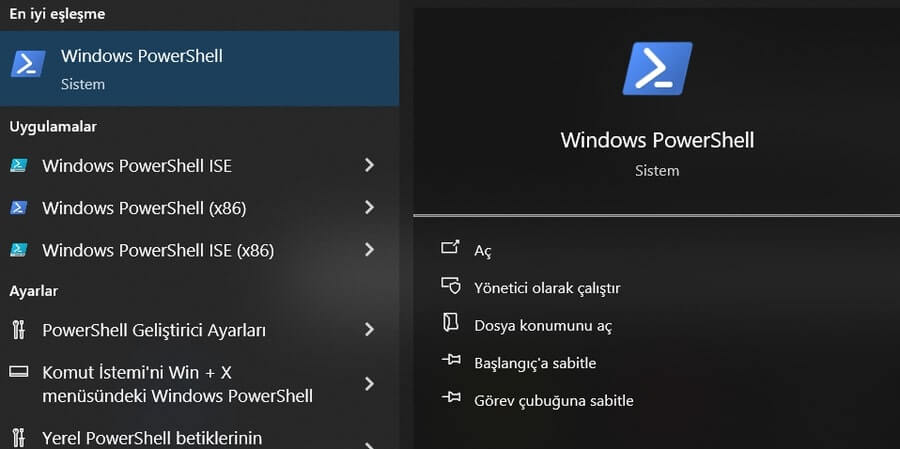Click the pin icon beside Görev çubuğuna sabitle

point(450,400)
